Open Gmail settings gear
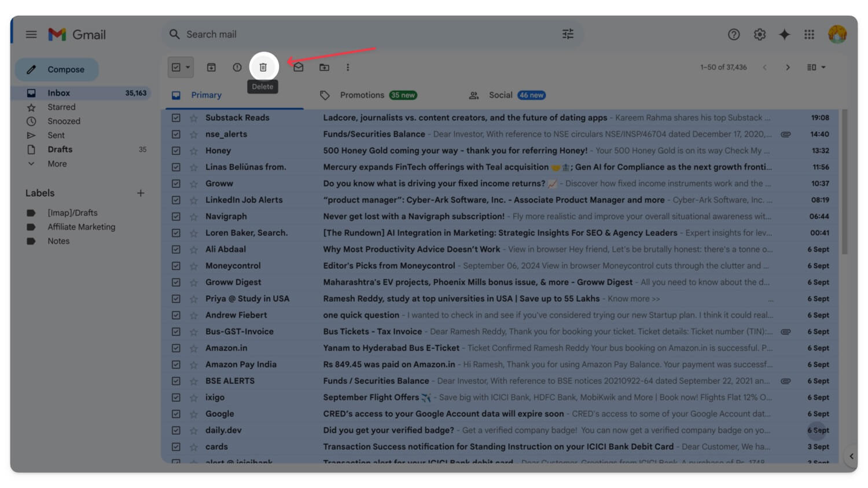This screenshot has width=868, height=488. click(x=759, y=34)
